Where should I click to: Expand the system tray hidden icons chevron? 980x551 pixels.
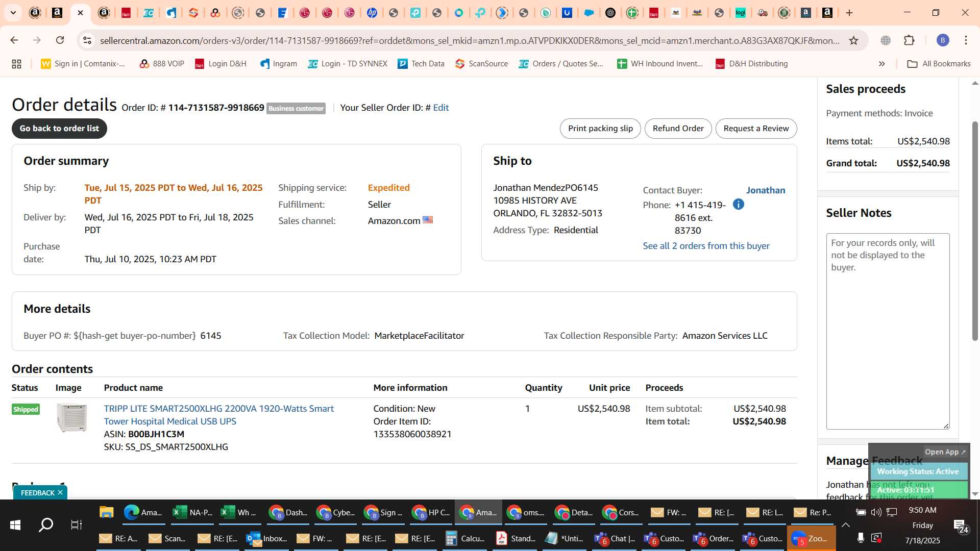pyautogui.click(x=846, y=525)
